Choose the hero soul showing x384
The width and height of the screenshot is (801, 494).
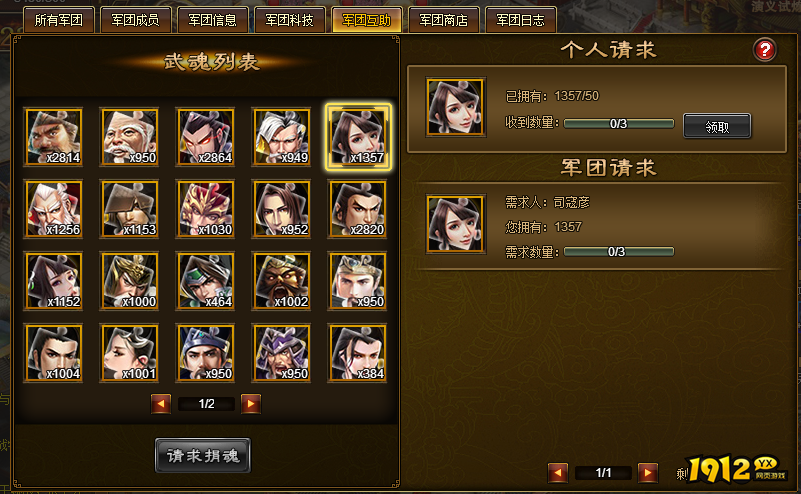pyautogui.click(x=358, y=353)
